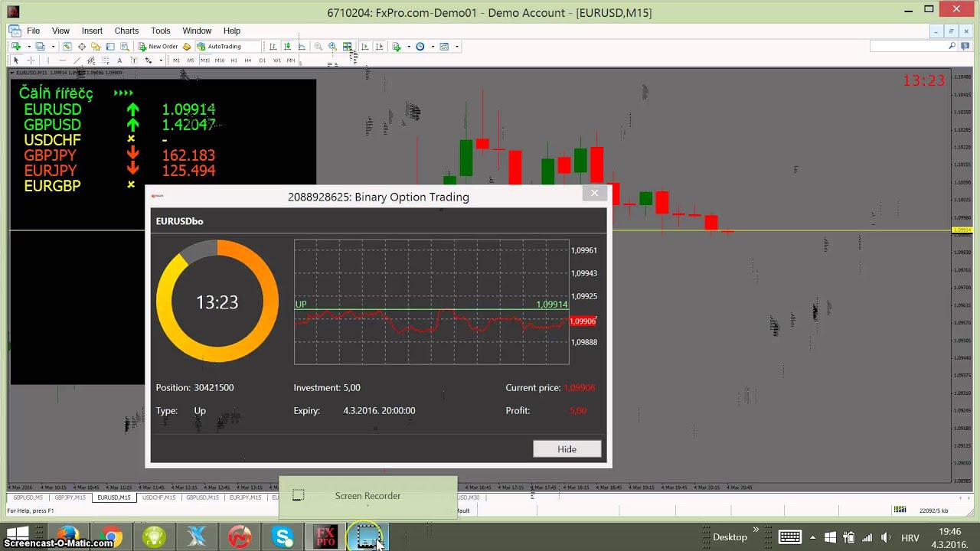Open the FxPro taskbar icon
Image resolution: width=980 pixels, height=551 pixels.
[x=325, y=537]
